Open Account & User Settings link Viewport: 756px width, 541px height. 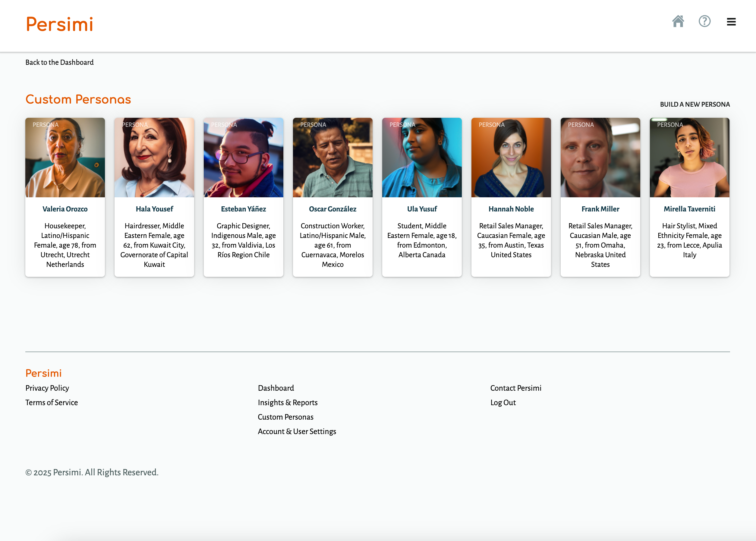point(297,431)
